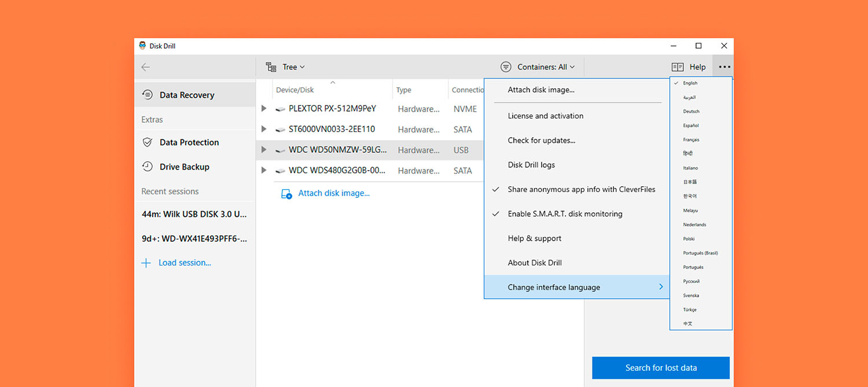Expand the WDC WDS480G2G0B disk row
This screenshot has width=868, height=387.
(264, 170)
